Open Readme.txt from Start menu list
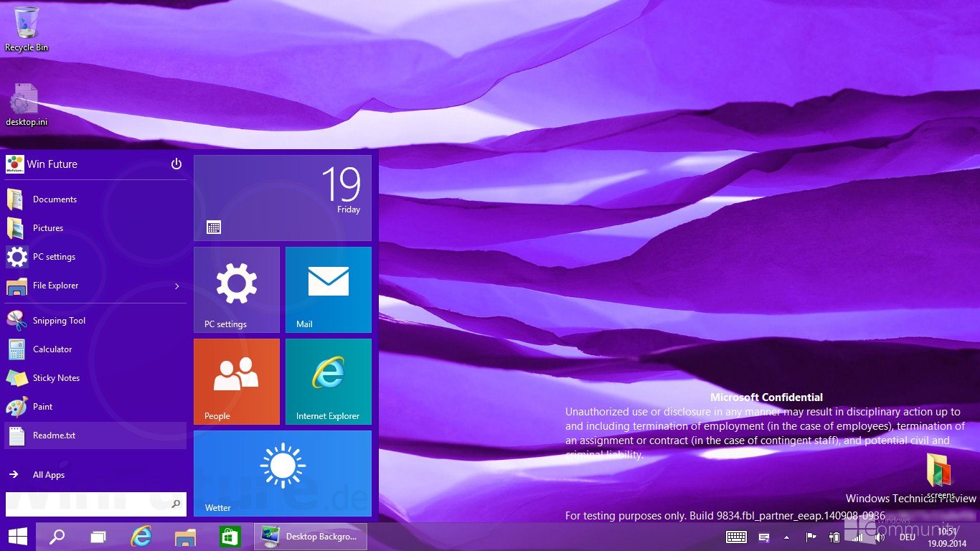Screen dimensions: 980x551 pos(95,435)
